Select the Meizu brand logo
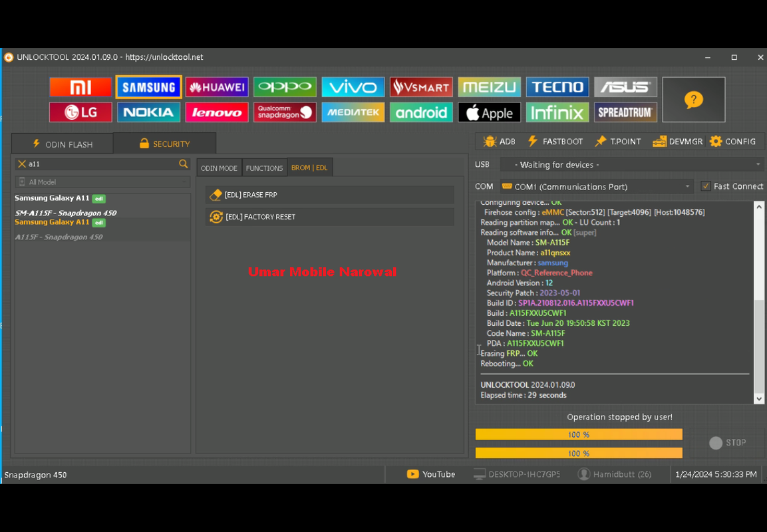This screenshot has height=532, width=767. [x=489, y=87]
